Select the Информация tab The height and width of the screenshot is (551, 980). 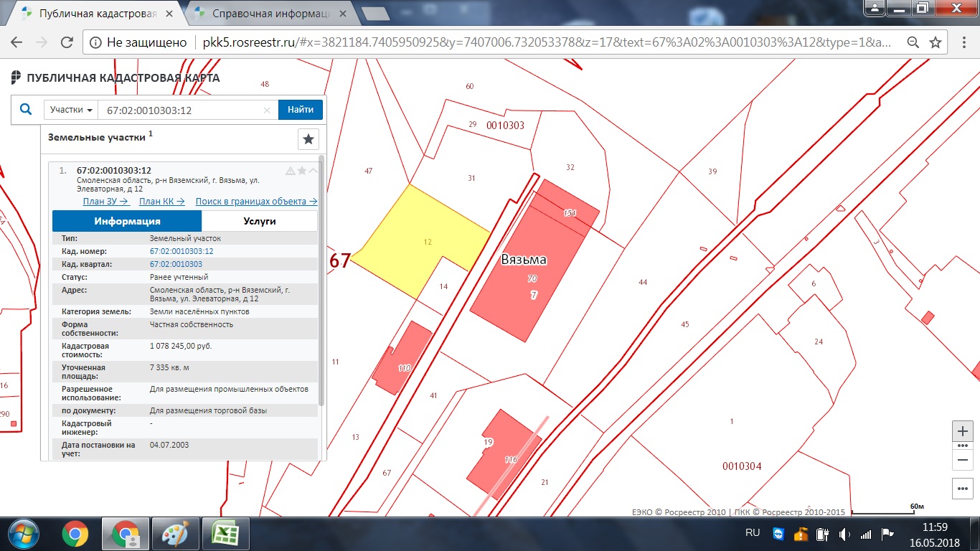(x=127, y=221)
